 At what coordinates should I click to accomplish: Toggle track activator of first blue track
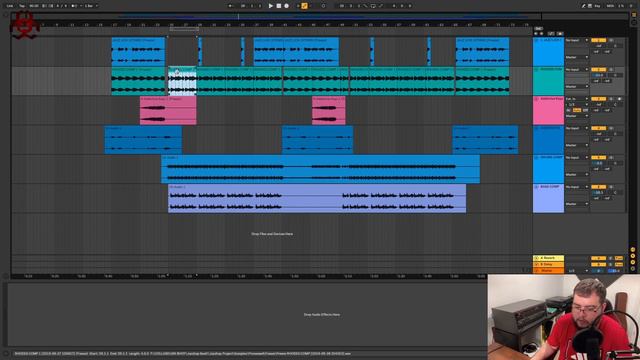click(598, 40)
